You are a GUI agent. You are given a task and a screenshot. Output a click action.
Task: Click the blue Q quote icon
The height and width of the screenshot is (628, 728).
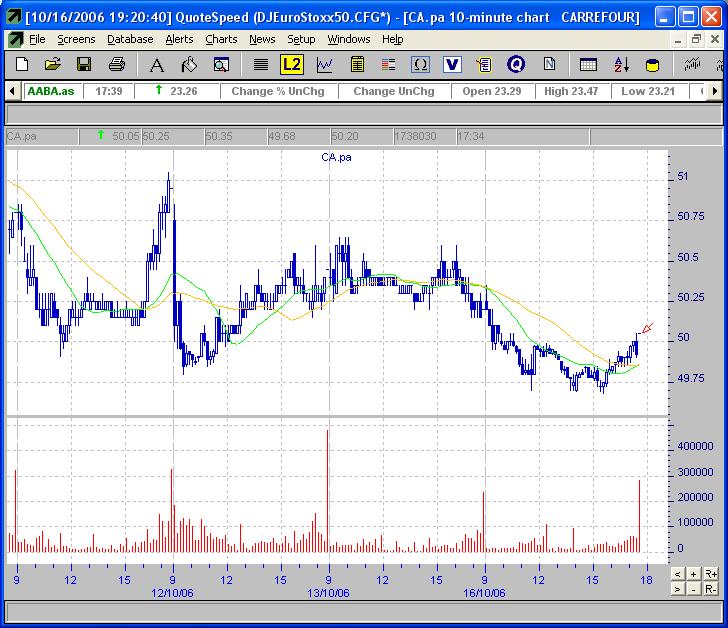click(516, 65)
